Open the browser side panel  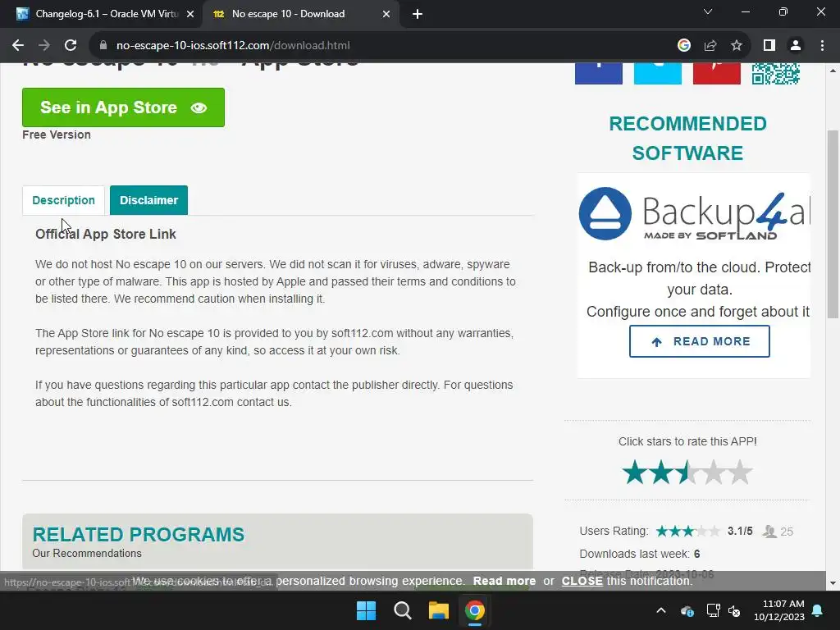769,46
